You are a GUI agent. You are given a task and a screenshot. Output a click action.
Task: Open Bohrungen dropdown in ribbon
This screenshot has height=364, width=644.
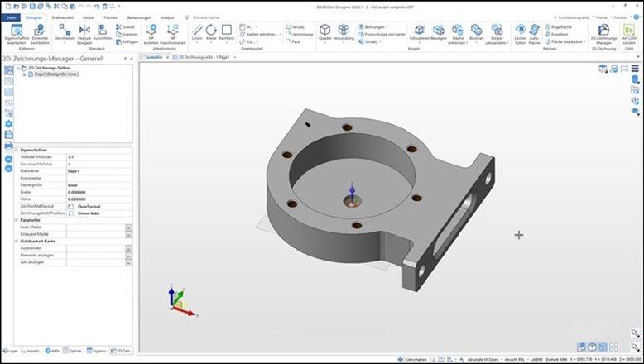click(x=373, y=27)
